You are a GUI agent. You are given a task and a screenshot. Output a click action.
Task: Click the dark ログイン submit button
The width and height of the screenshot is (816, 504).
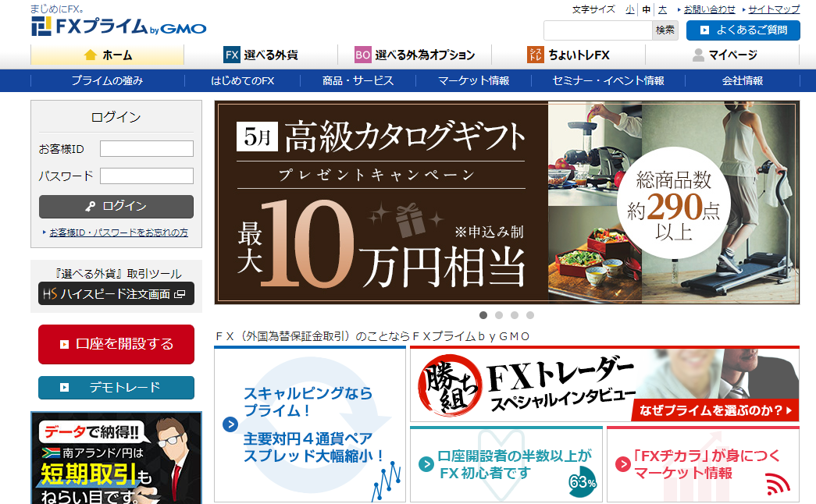pos(116,207)
